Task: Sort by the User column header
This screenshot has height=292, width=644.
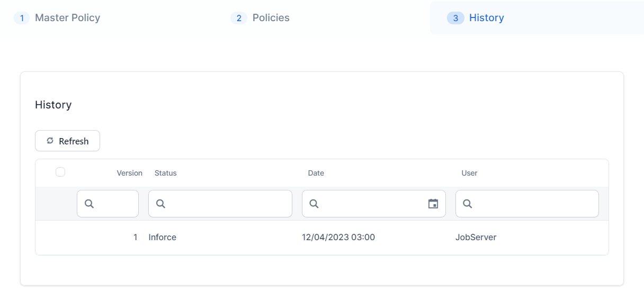Action: pyautogui.click(x=469, y=173)
